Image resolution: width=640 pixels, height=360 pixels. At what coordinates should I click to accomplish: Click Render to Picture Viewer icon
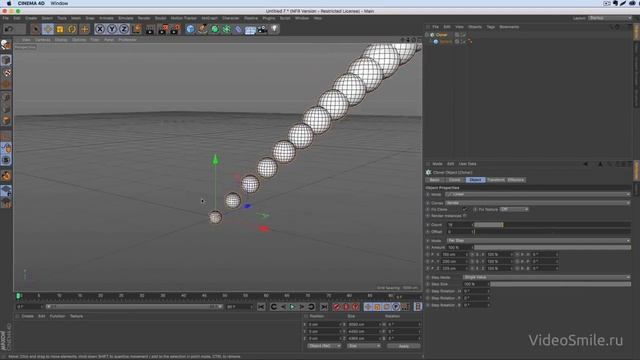(162, 29)
